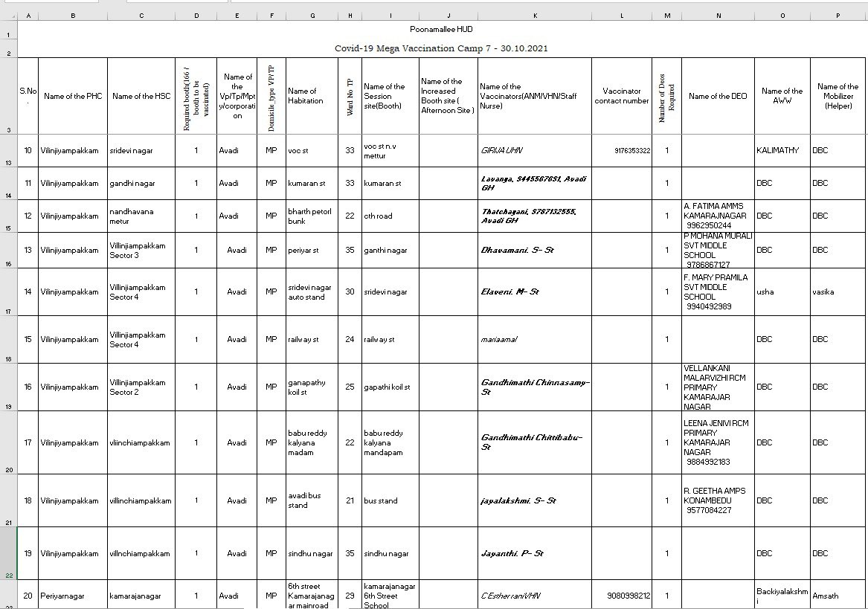Viewport: 868px width, 609px height.
Task: Select column header P
Action: point(838,16)
